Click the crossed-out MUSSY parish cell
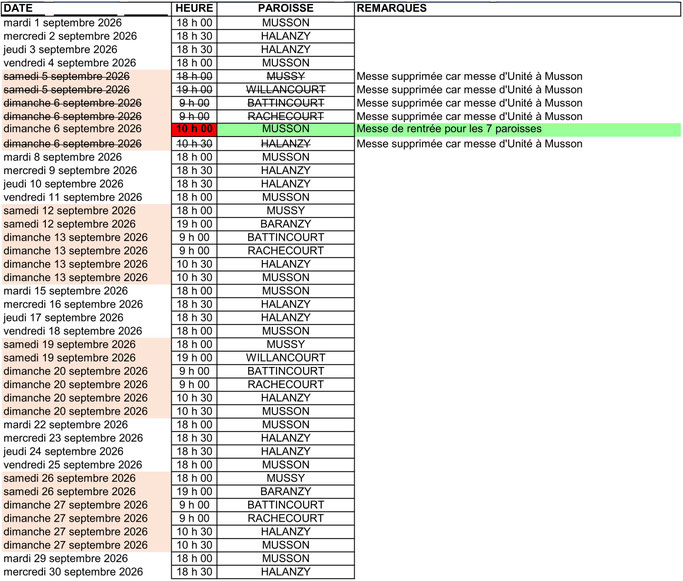The width and height of the screenshot is (683, 581). point(286,77)
